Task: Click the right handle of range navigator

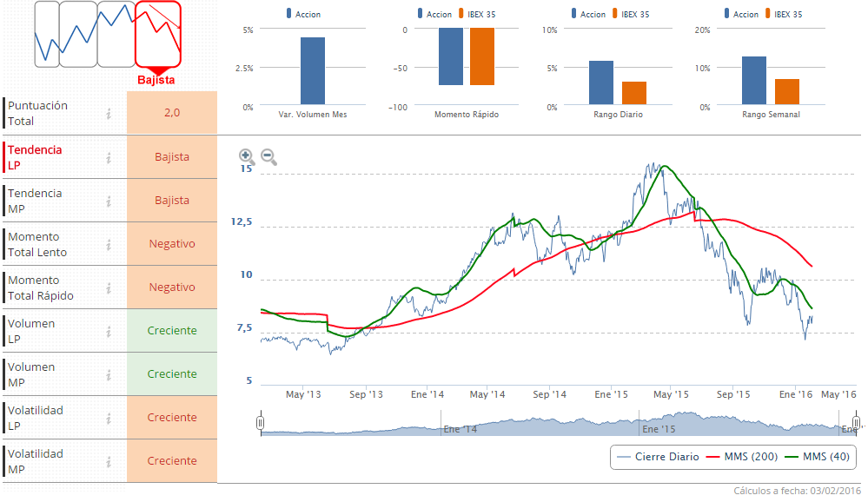Action: (856, 423)
